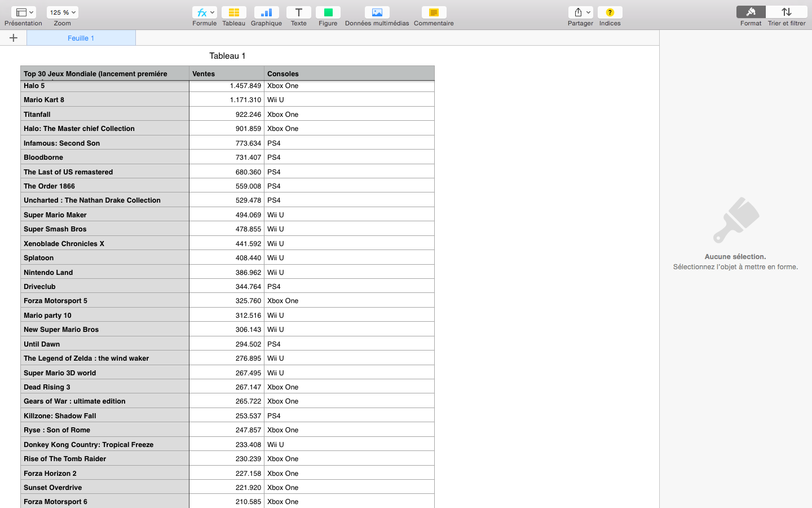Select sales value 1.171.310

227,99
